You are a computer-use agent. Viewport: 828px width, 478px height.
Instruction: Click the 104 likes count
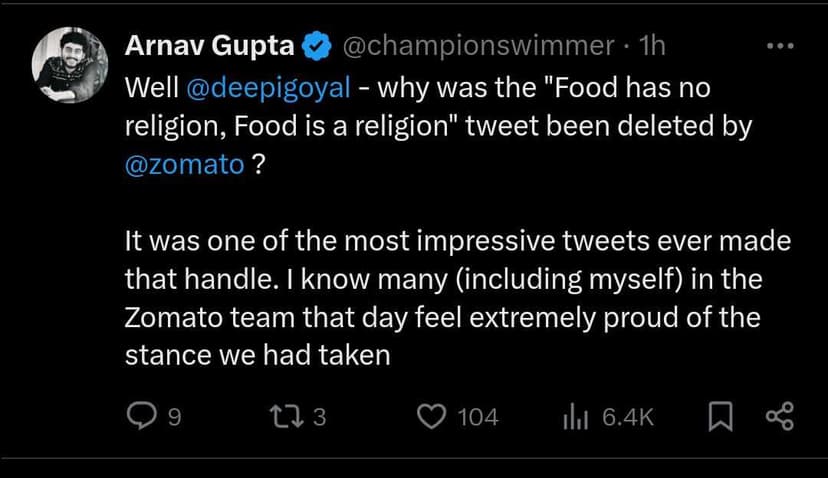point(477,417)
